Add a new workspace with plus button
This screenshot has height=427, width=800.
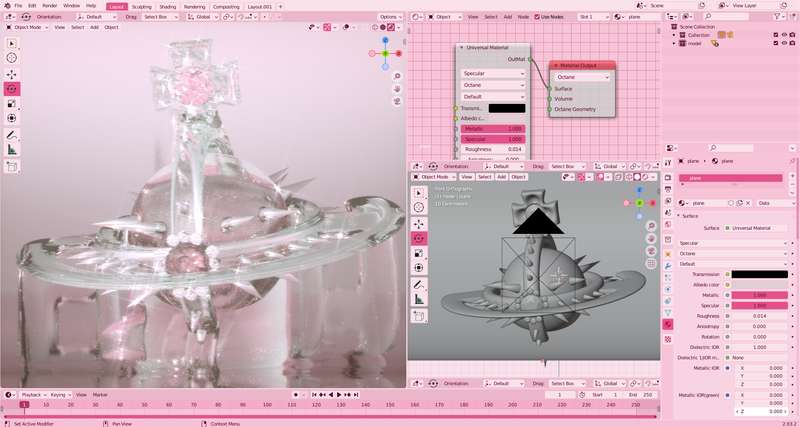click(x=280, y=7)
